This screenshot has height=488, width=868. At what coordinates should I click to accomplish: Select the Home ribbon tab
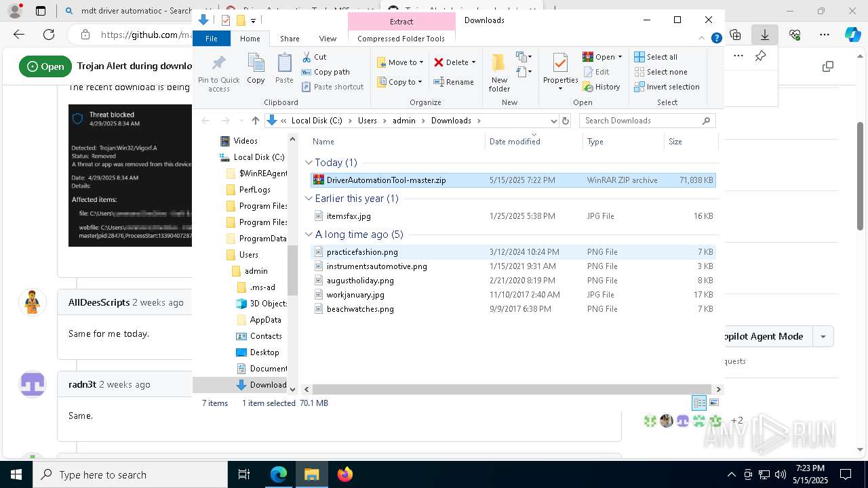250,39
